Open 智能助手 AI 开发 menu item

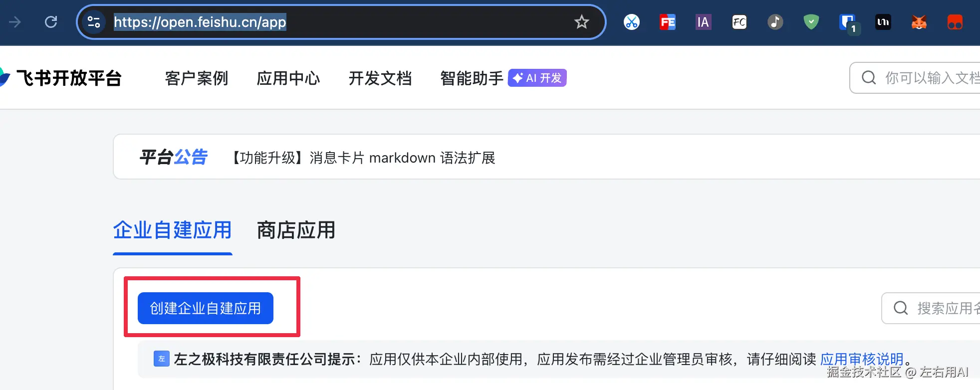point(503,78)
